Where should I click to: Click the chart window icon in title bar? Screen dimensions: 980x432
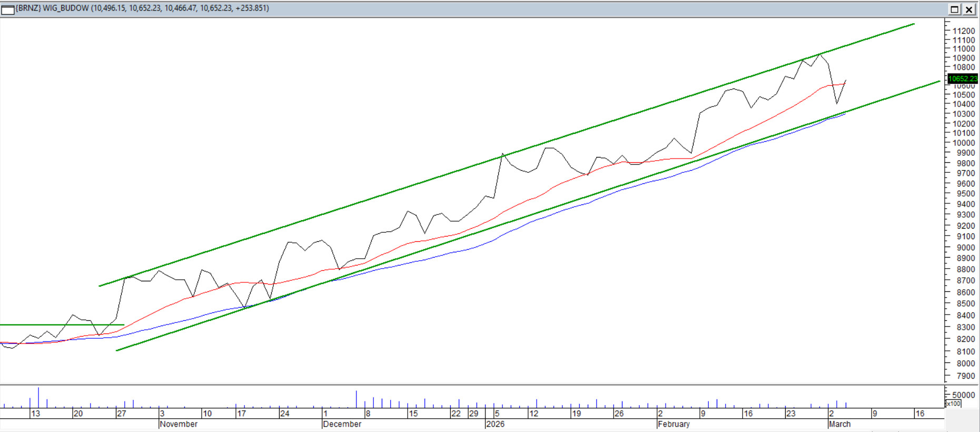(x=7, y=9)
